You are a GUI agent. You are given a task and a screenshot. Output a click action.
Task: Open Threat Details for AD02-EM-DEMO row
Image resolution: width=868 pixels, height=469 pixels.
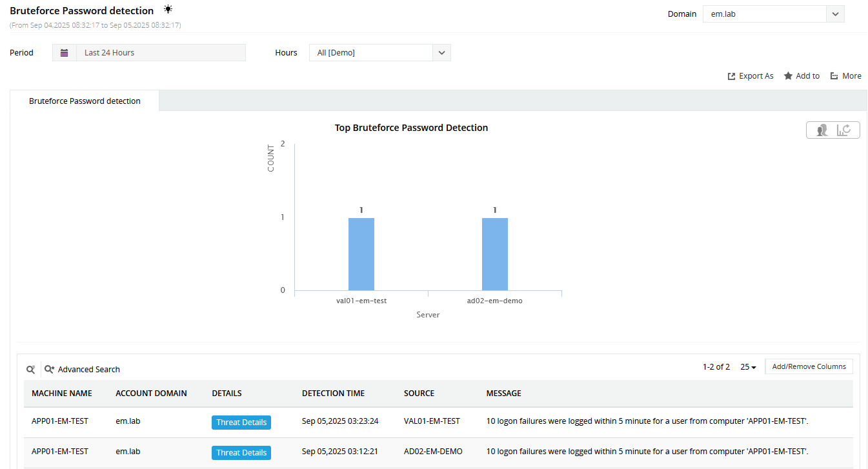coord(241,453)
